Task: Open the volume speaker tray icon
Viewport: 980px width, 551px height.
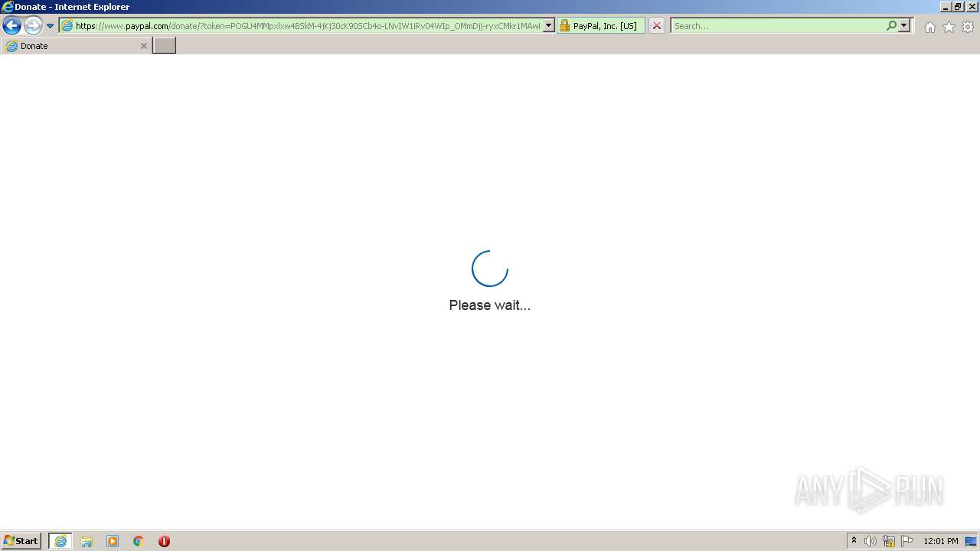Action: pyautogui.click(x=871, y=541)
